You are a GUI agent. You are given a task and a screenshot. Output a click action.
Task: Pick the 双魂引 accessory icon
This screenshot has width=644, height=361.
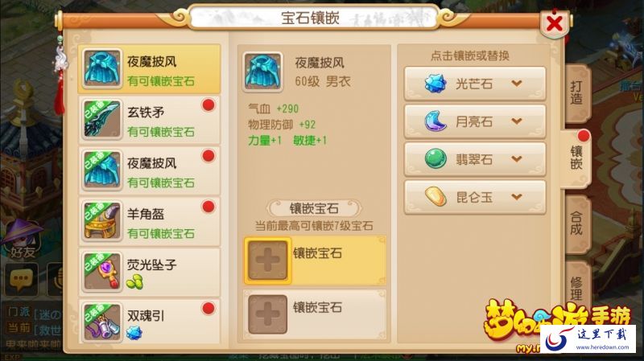[102, 322]
